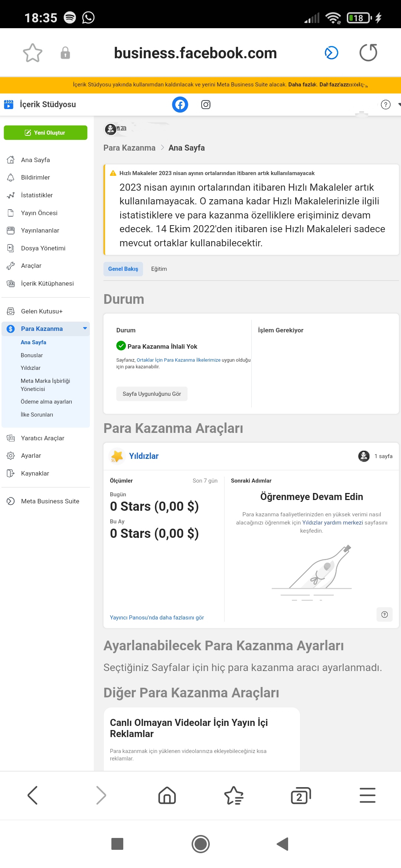Open Araçlar wrench icon in sidebar

pos(11,266)
